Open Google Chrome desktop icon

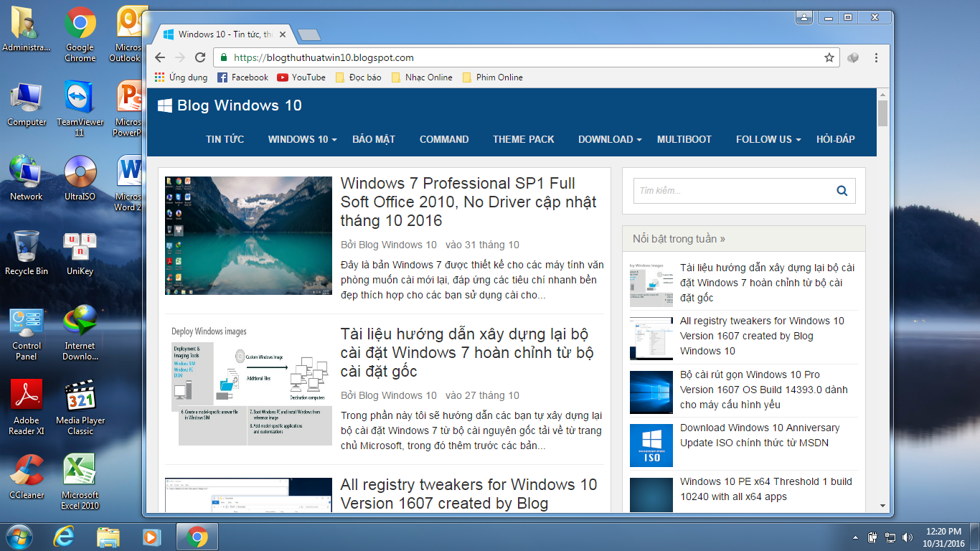point(80,34)
